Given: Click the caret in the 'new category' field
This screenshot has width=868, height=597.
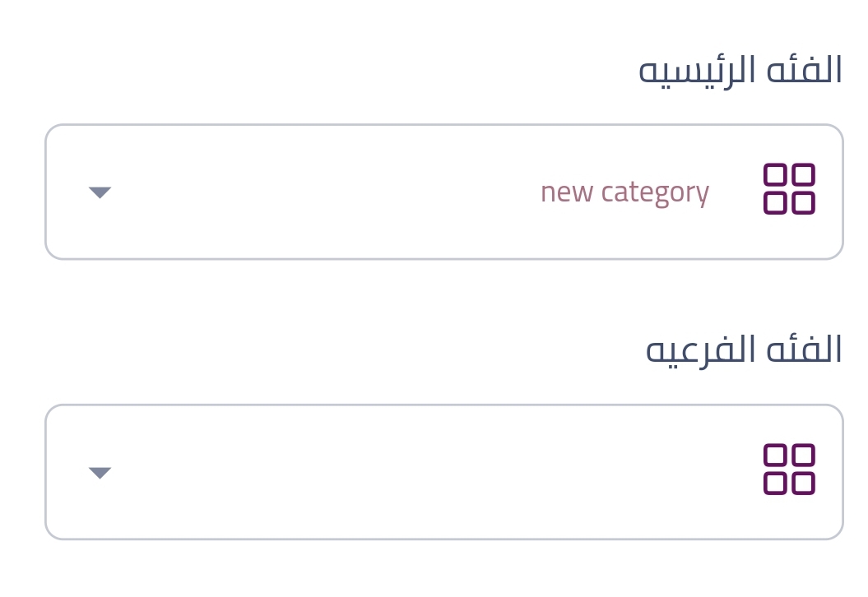Looking at the screenshot, I should (100, 192).
